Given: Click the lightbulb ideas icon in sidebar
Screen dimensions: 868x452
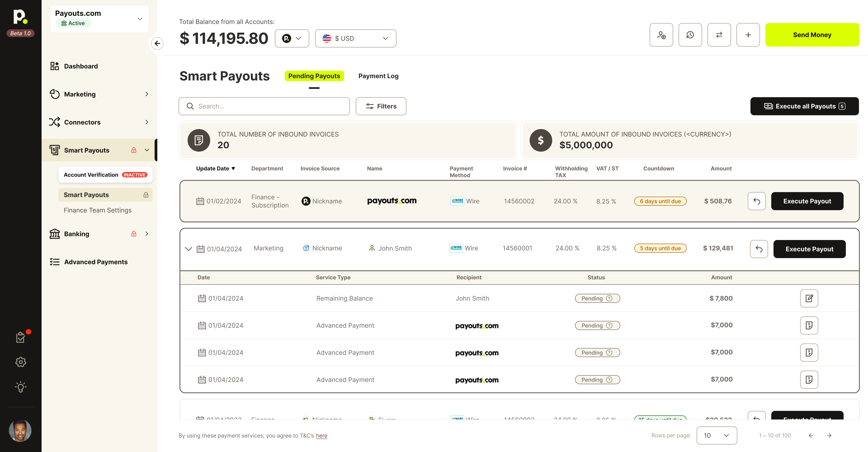Looking at the screenshot, I should click(21, 387).
